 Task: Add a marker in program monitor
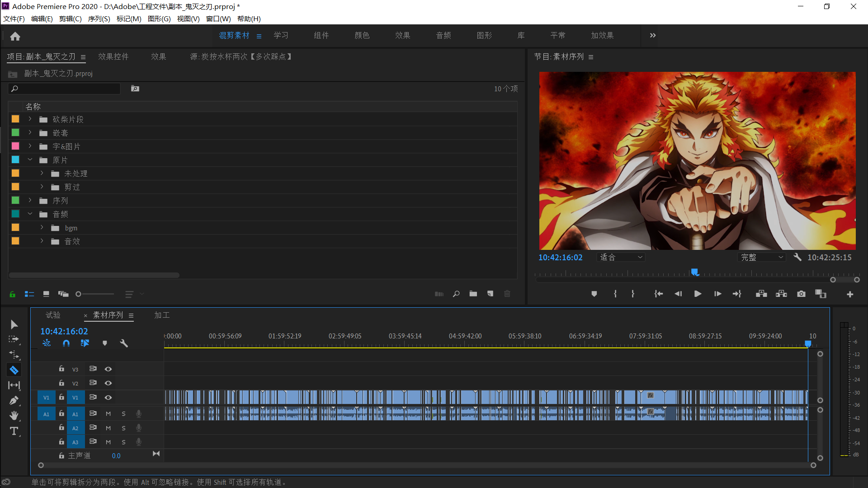[594, 294]
